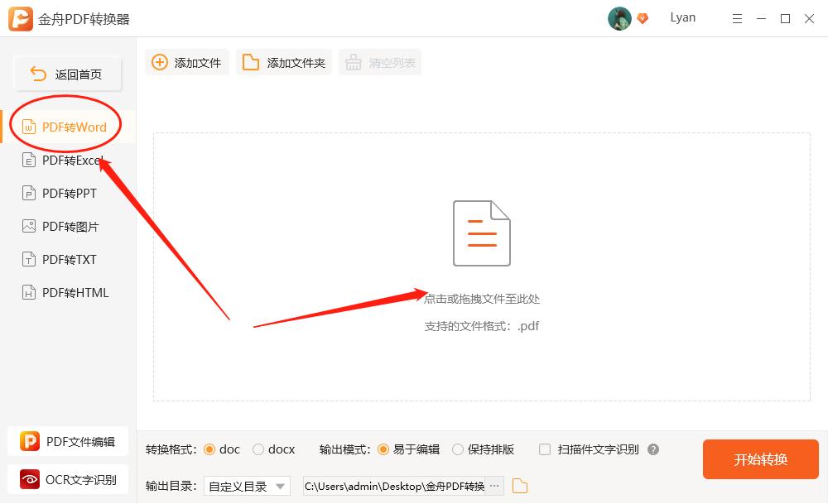Switch to PDF转图片 conversion

pyautogui.click(x=66, y=226)
